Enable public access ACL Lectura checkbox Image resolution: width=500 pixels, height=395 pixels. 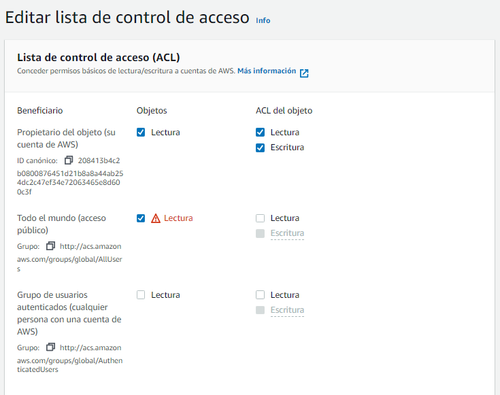[260, 218]
